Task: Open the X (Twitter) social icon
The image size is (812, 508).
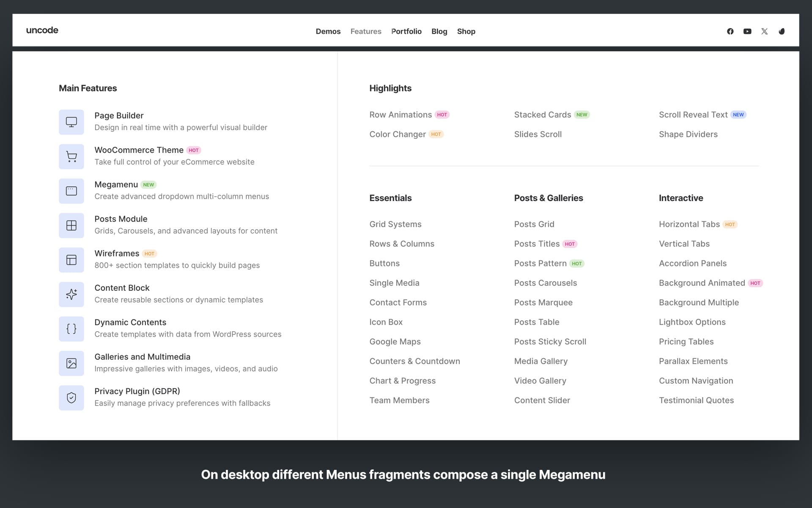Action: (x=764, y=31)
